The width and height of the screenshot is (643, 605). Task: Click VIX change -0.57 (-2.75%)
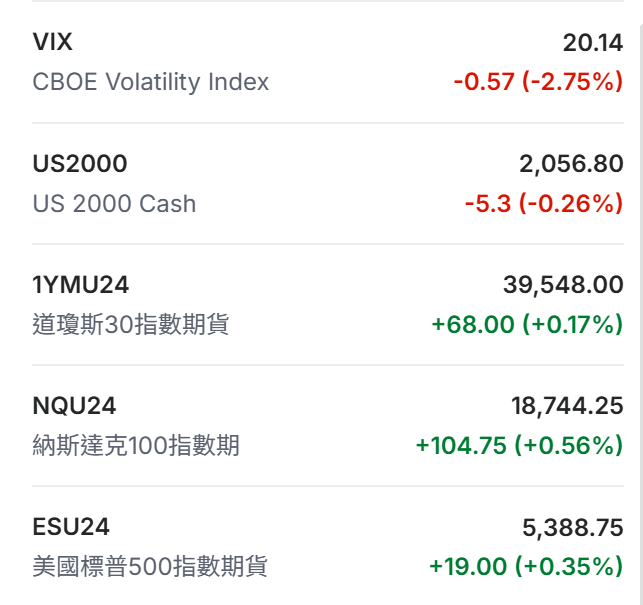(x=538, y=82)
